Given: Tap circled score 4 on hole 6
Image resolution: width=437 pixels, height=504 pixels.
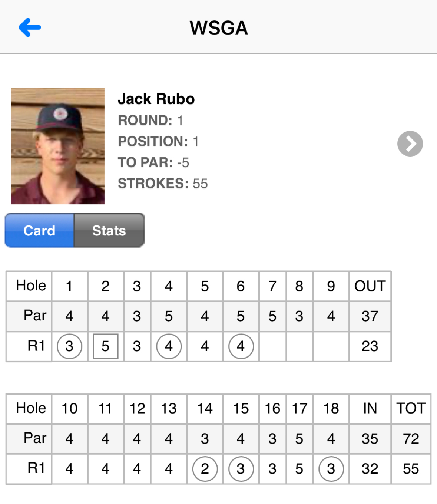Looking at the screenshot, I should (x=241, y=346).
